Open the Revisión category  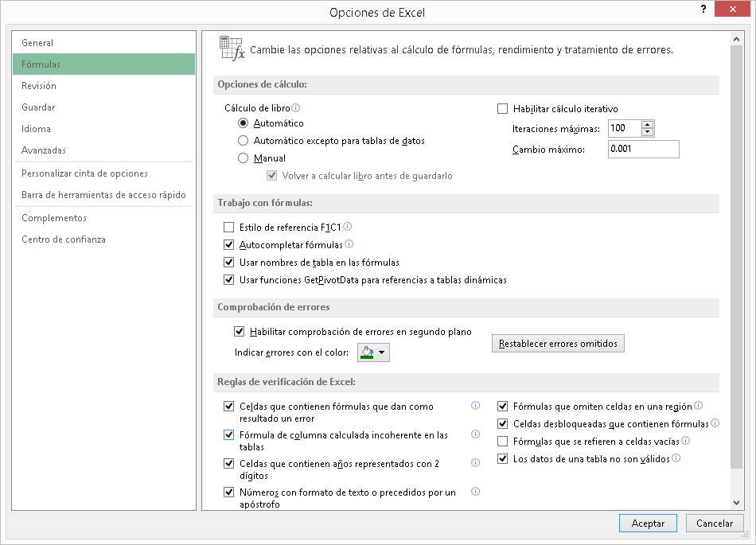103,86
